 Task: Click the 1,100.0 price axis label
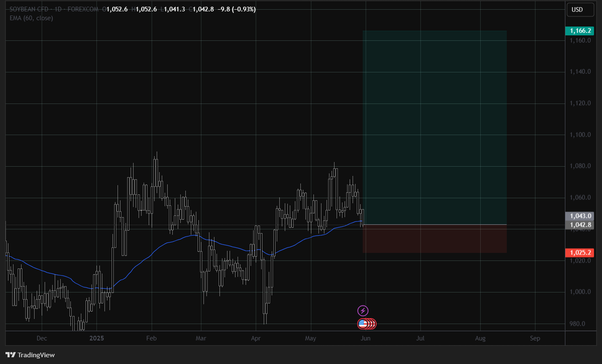tap(580, 135)
